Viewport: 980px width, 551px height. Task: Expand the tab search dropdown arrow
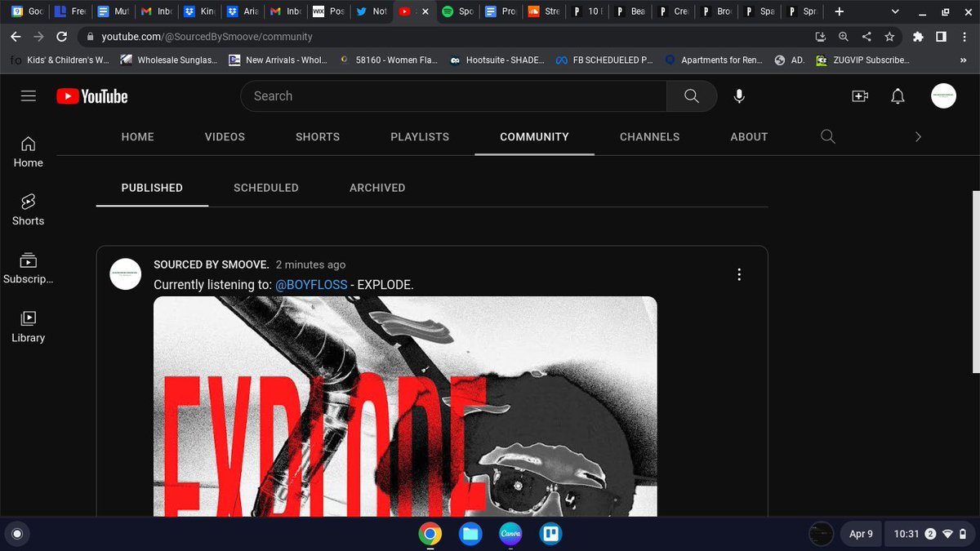click(x=895, y=11)
